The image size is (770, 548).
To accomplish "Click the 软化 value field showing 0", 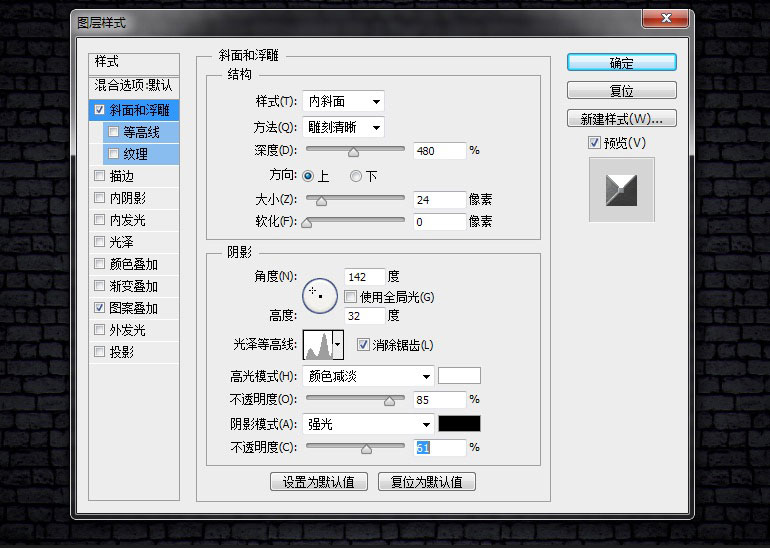I will (x=440, y=221).
